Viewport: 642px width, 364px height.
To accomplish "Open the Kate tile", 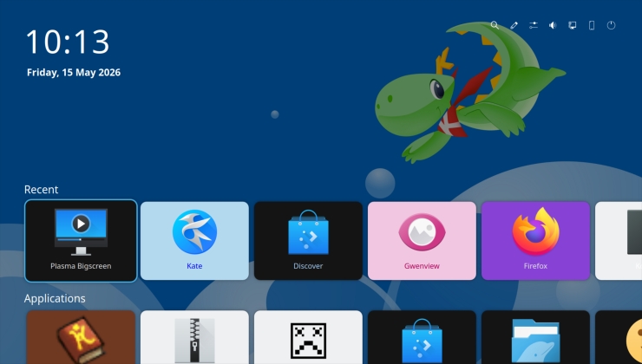I will pos(194,240).
